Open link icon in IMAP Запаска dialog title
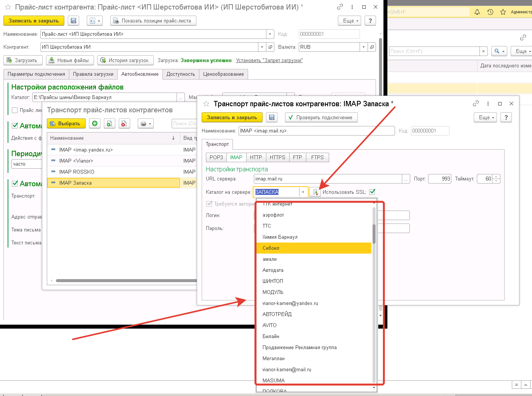This screenshot has height=396, width=532. point(476,104)
